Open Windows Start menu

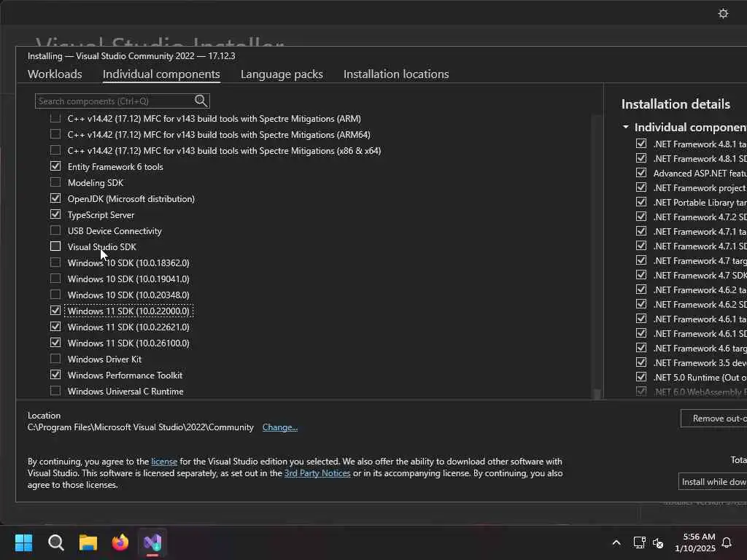pos(23,542)
